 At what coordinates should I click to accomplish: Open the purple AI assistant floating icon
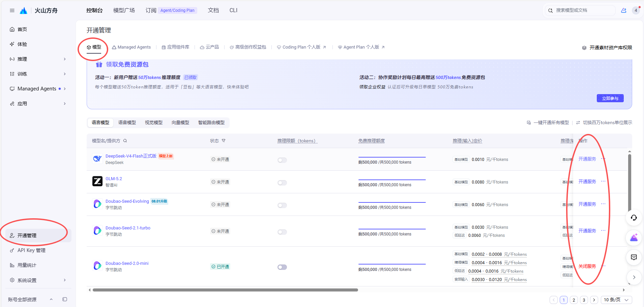point(634,238)
